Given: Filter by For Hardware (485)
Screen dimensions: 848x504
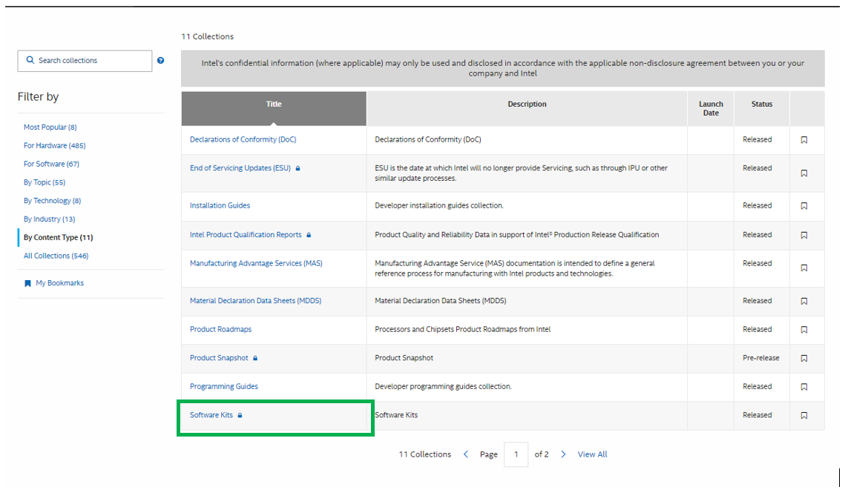Looking at the screenshot, I should 55,145.
